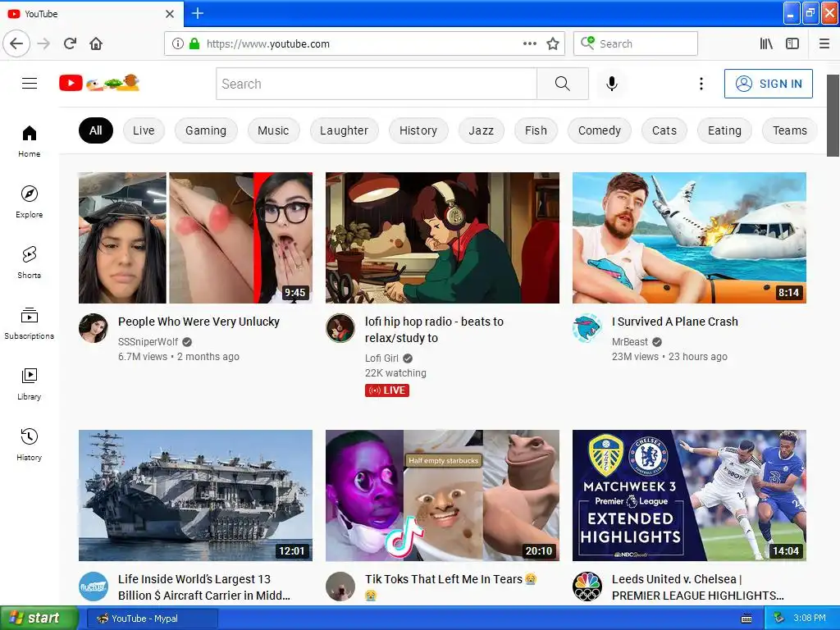The height and width of the screenshot is (630, 840).
Task: Select the Eating filter chip
Action: [724, 130]
